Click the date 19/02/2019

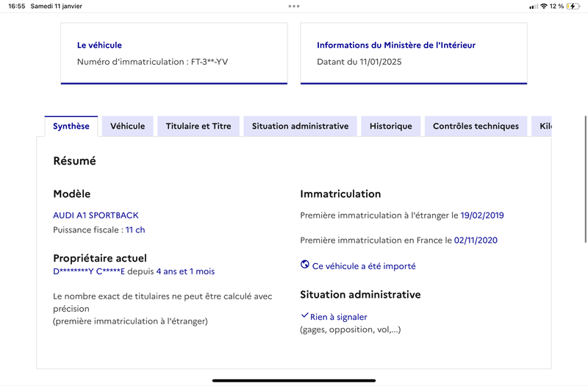coord(482,215)
